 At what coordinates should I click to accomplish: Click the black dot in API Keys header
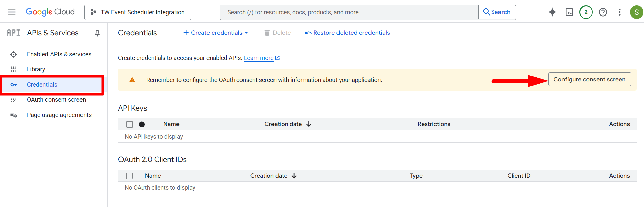click(142, 124)
